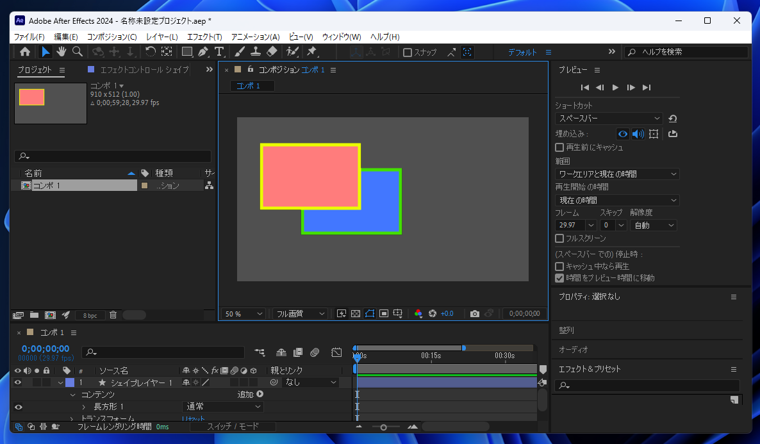760x444 pixels.
Task: Click the スイッチ / モード toggle button
Action: 232,427
